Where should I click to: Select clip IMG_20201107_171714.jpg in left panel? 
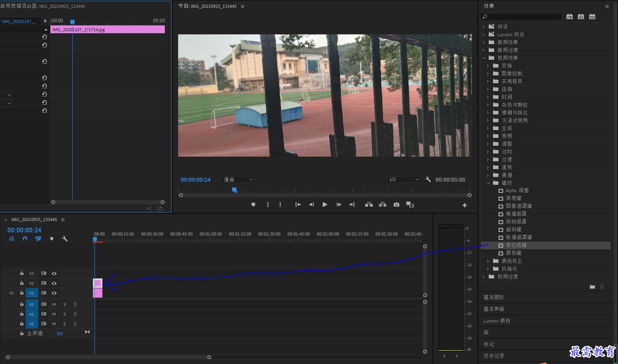click(107, 30)
